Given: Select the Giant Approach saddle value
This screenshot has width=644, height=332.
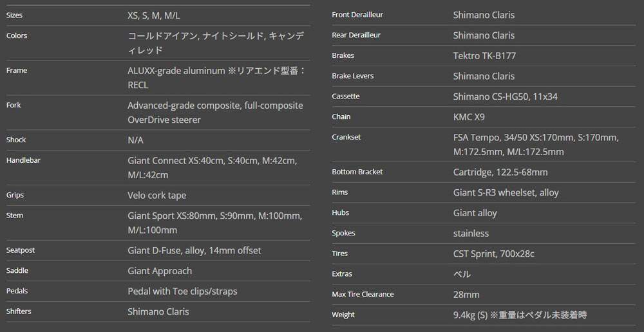Looking at the screenshot, I should click(160, 271).
